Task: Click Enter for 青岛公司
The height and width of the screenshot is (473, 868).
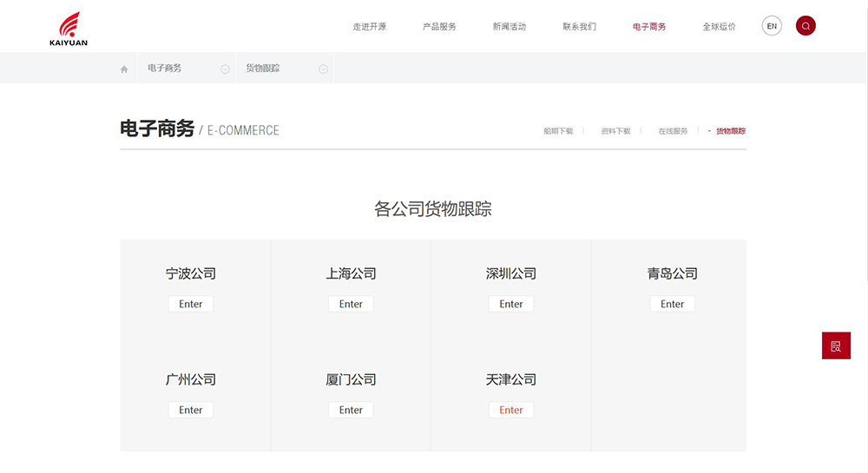Action: pyautogui.click(x=672, y=304)
